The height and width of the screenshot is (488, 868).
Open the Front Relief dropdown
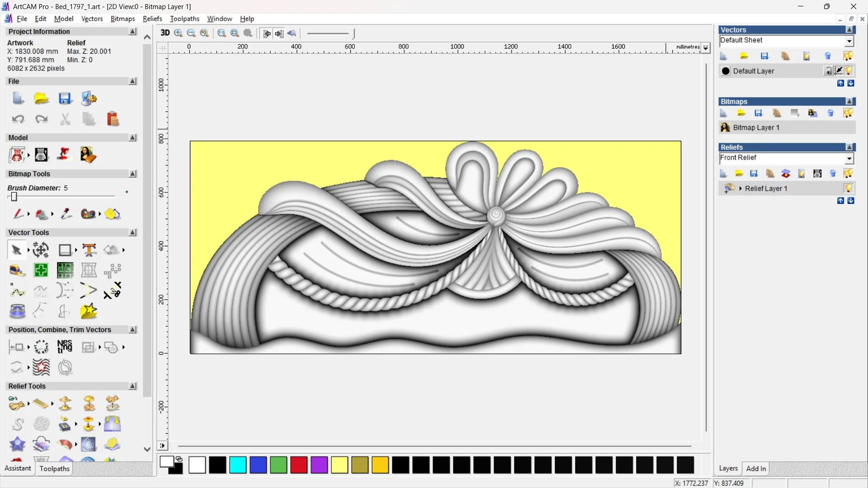(849, 158)
